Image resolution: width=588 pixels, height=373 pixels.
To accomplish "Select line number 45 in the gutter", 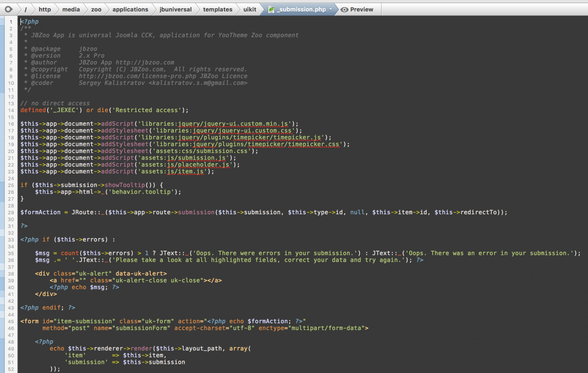I will pos(11,322).
